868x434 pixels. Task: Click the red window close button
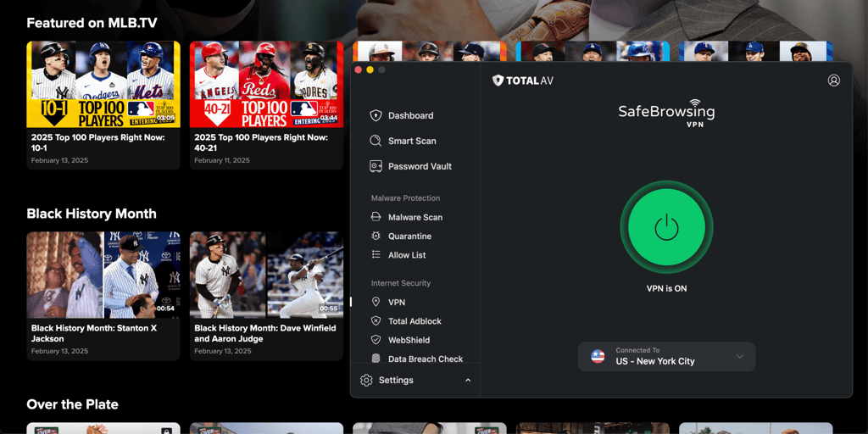(x=359, y=70)
